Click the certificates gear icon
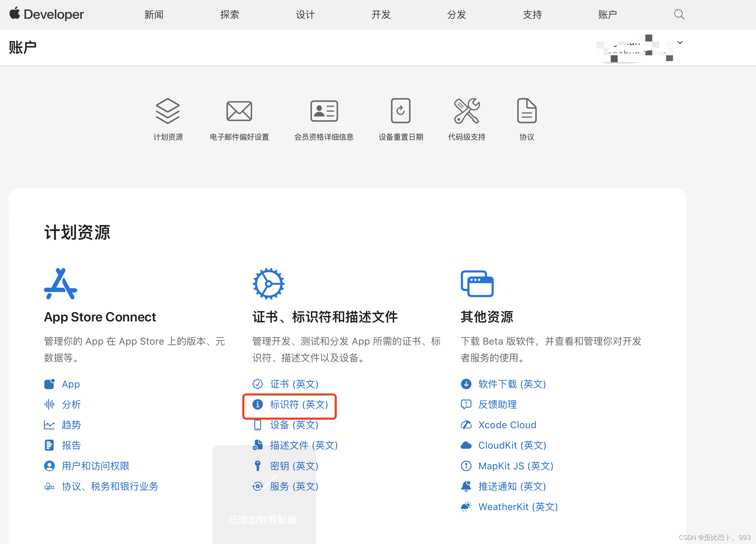 pyautogui.click(x=268, y=284)
